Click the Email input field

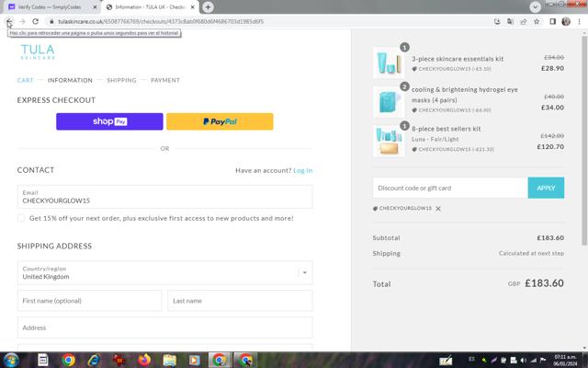pos(164,197)
